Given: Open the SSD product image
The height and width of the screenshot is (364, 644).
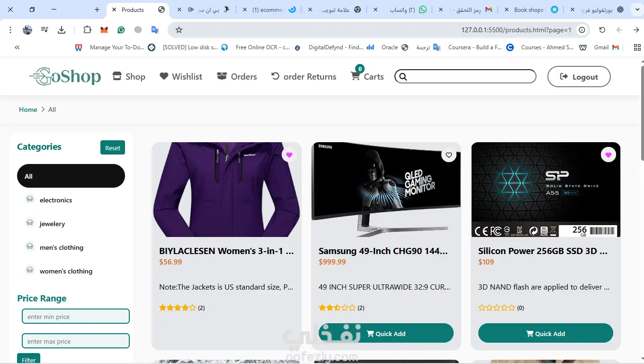Looking at the screenshot, I should coord(546,190).
